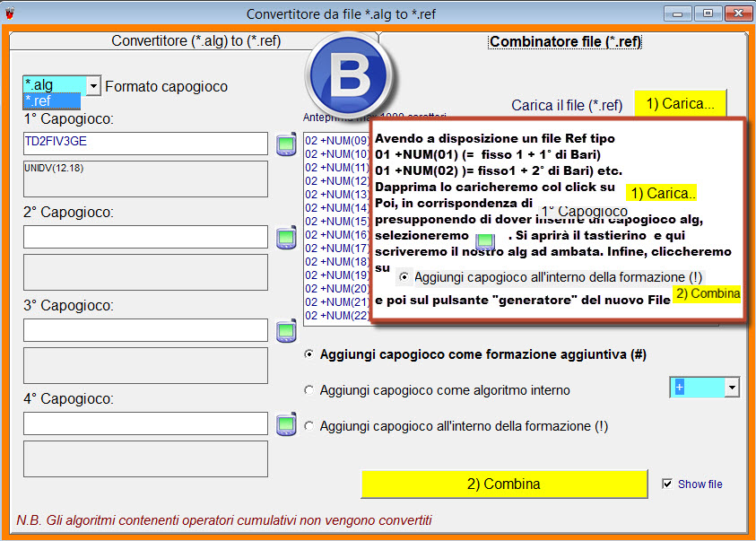Focus 1° Capogioco field containing TD2FIV3GE
This screenshot has height=541, width=756.
145,144
